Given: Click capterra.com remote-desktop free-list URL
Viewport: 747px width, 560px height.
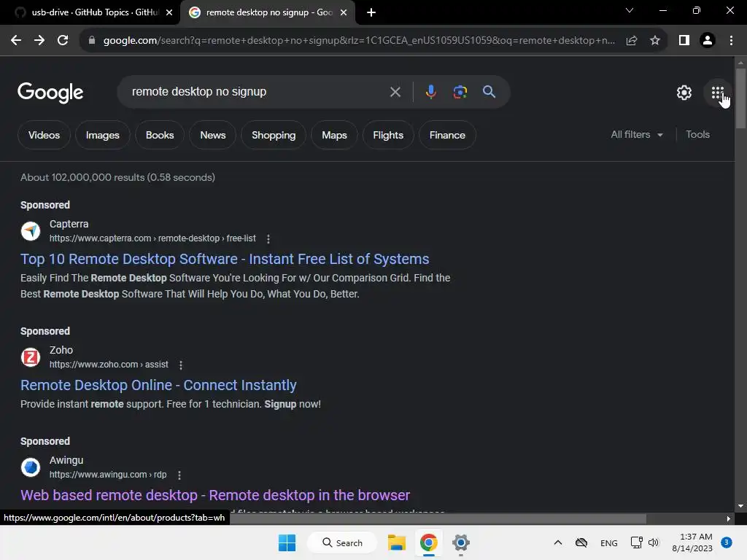Looking at the screenshot, I should [152, 238].
